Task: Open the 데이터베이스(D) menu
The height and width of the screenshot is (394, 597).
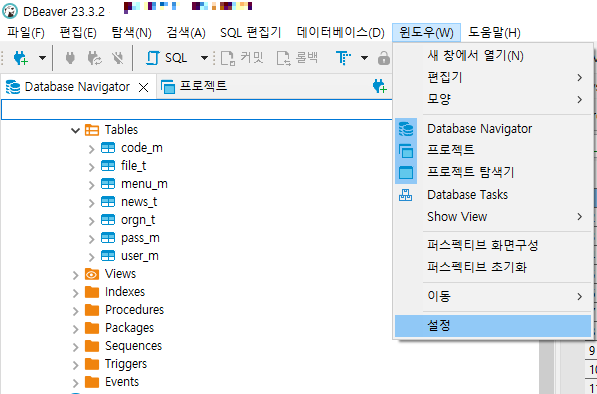Action: click(340, 33)
